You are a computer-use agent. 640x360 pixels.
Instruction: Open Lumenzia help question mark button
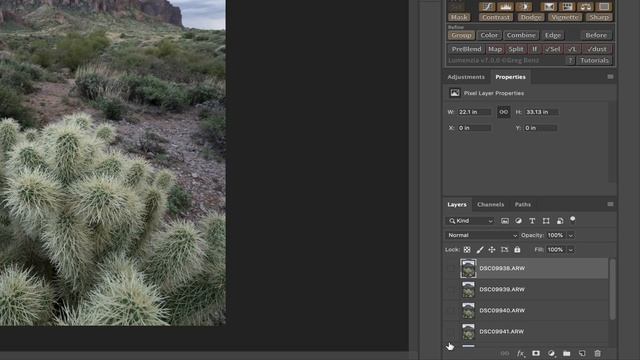tap(570, 60)
